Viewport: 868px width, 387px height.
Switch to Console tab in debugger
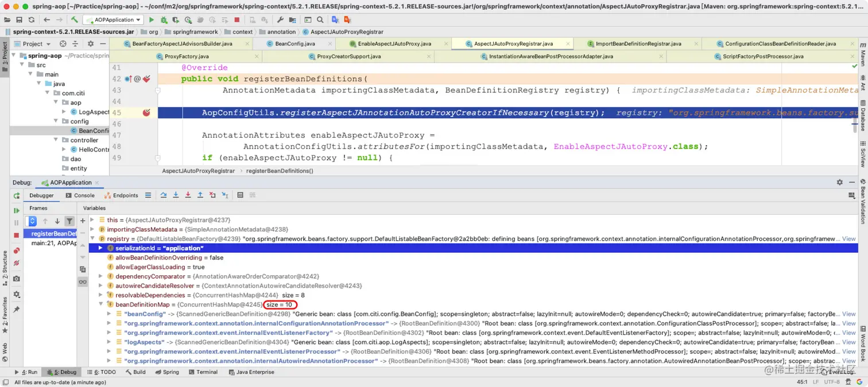pos(79,196)
